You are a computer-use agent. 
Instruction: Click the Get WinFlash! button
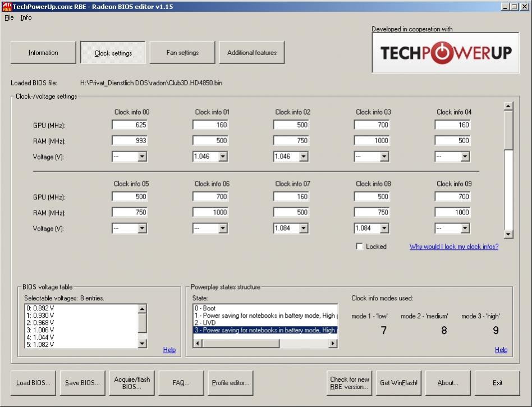click(x=398, y=383)
